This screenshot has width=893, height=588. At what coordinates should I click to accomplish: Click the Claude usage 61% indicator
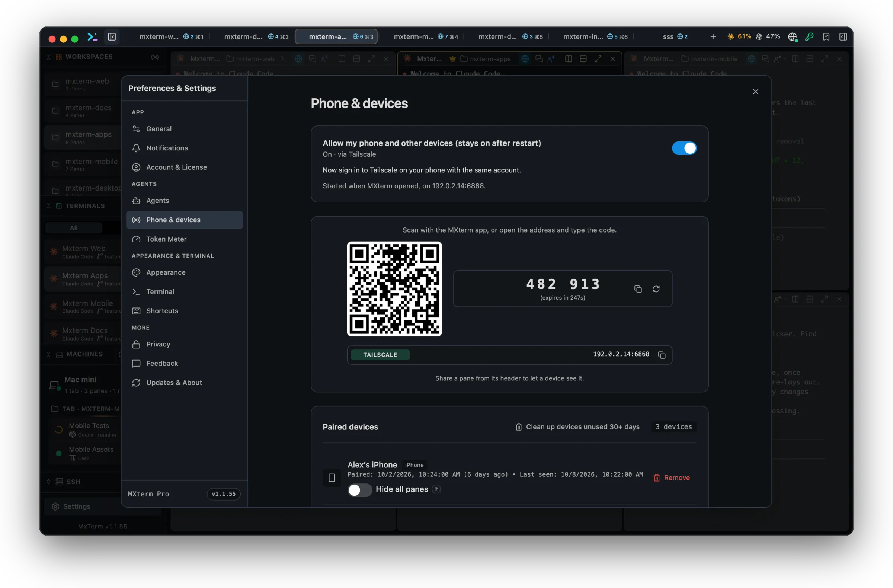739,36
